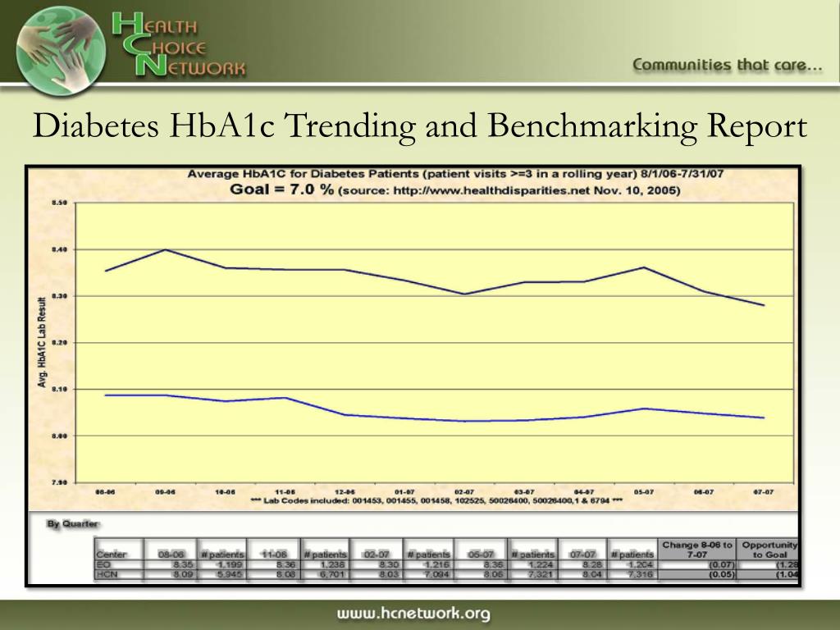
Task: Click the 11-06 x-axis label
Action: pyautogui.click(x=285, y=491)
